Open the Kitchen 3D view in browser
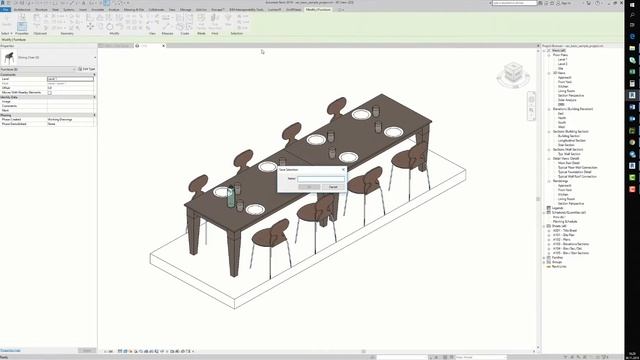Image resolution: width=640 pixels, height=360 pixels. pyautogui.click(x=563, y=87)
